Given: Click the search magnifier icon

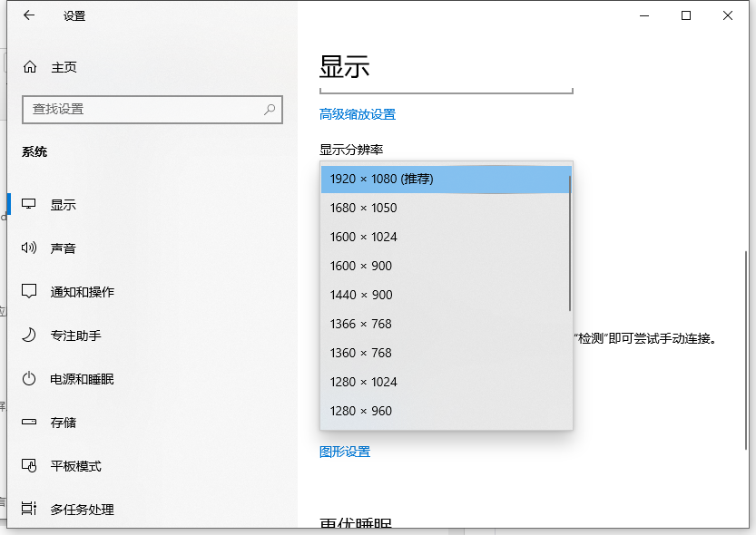Looking at the screenshot, I should tap(270, 109).
